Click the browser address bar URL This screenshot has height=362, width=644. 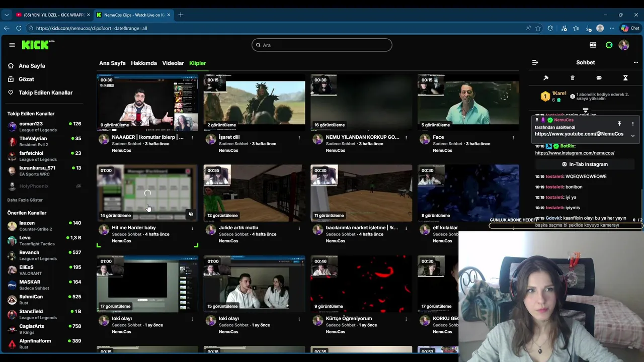click(92, 28)
